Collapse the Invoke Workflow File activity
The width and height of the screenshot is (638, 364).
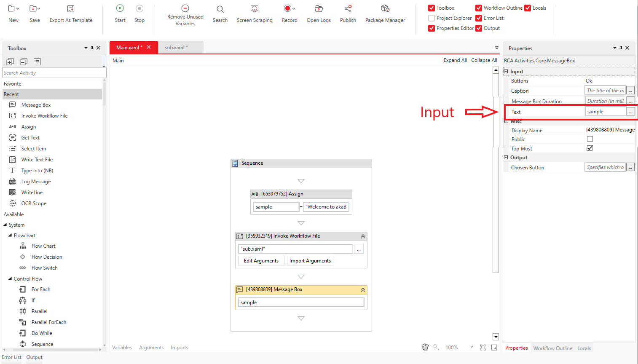point(363,236)
